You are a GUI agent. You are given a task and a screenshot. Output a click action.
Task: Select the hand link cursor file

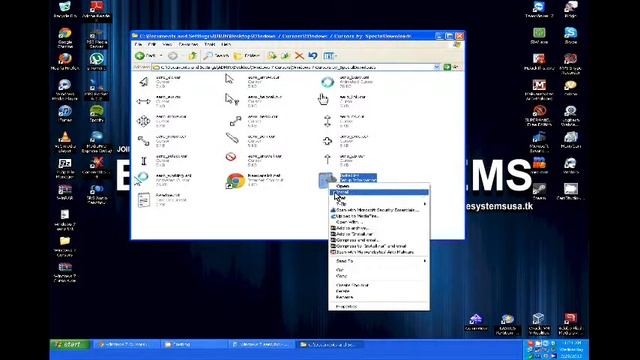click(x=323, y=99)
